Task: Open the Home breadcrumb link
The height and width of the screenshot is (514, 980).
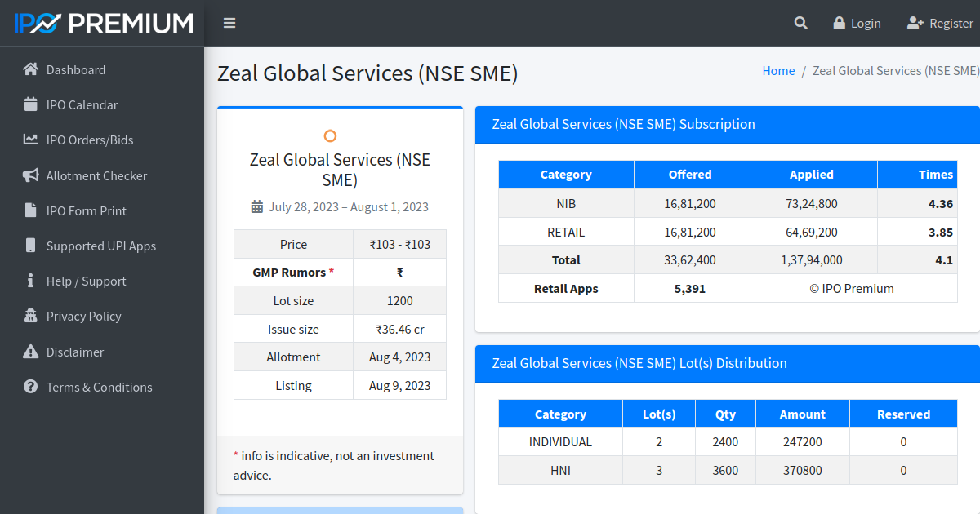Action: pos(778,70)
